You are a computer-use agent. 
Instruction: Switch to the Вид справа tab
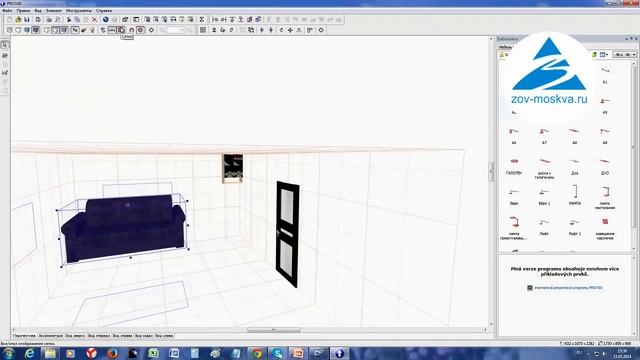(x=122, y=336)
